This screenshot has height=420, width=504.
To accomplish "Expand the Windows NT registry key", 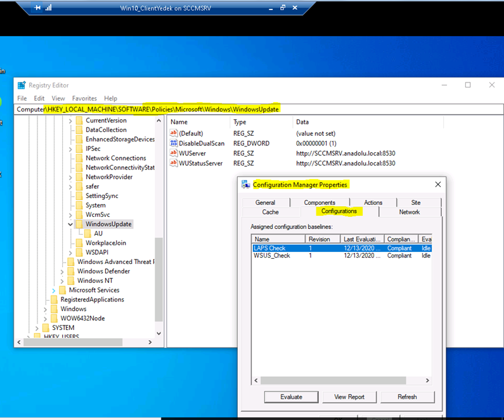I will click(62, 281).
